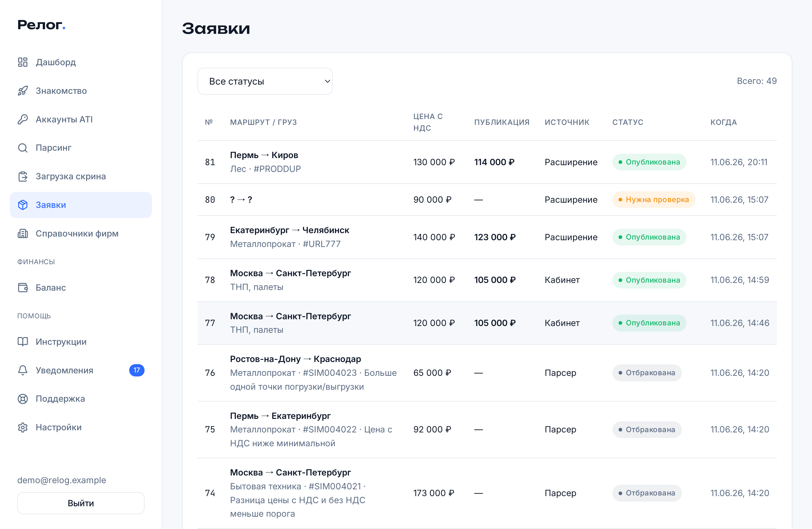812x529 pixels.
Task: Click the Заявки page heading
Action: 216,28
